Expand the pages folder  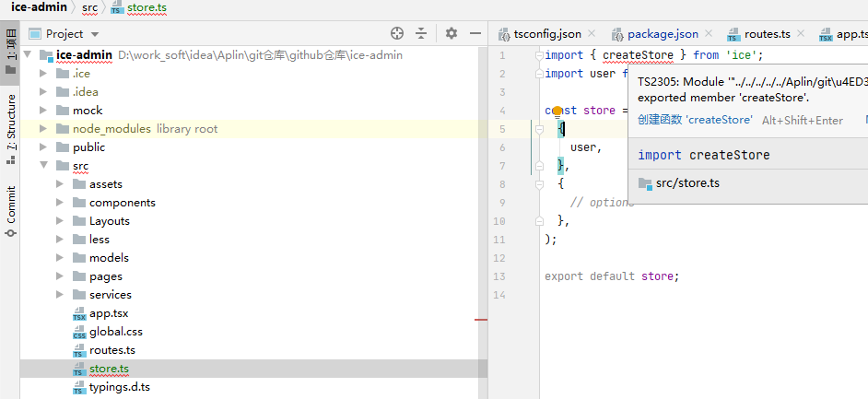pyautogui.click(x=60, y=276)
